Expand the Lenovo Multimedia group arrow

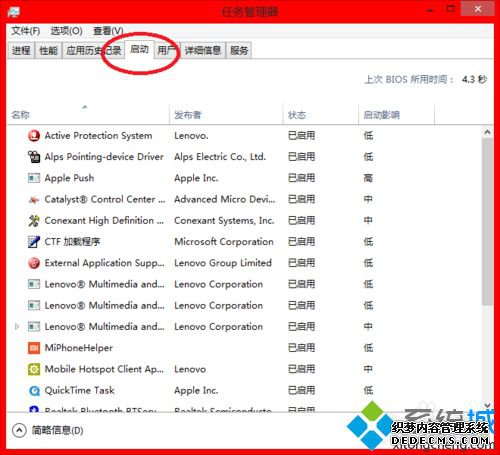[17, 327]
